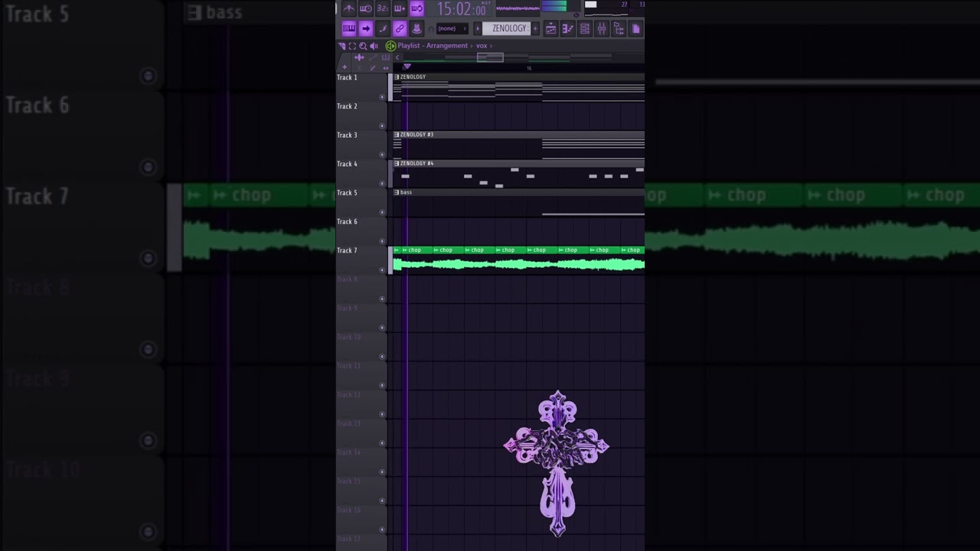Click the CPU/memory usage panel
Screen dimensions: 980x551
614,8
